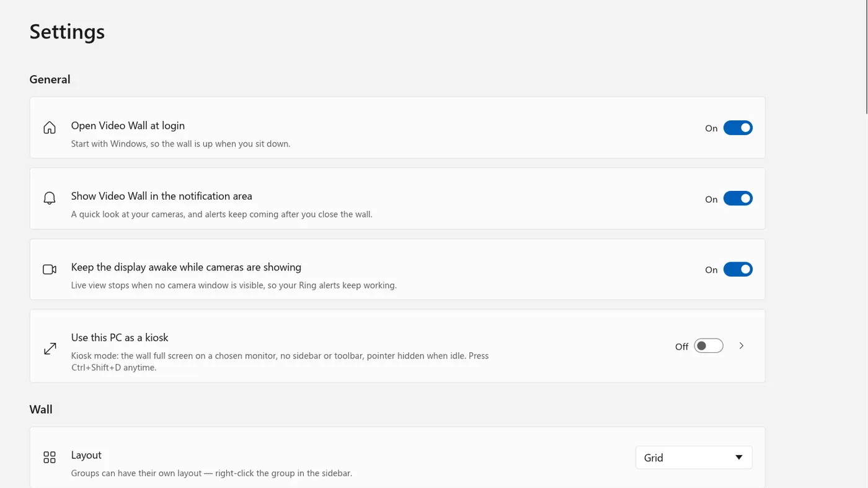Enable the Use this PC as a kiosk switch
This screenshot has height=488, width=868.
709,346
